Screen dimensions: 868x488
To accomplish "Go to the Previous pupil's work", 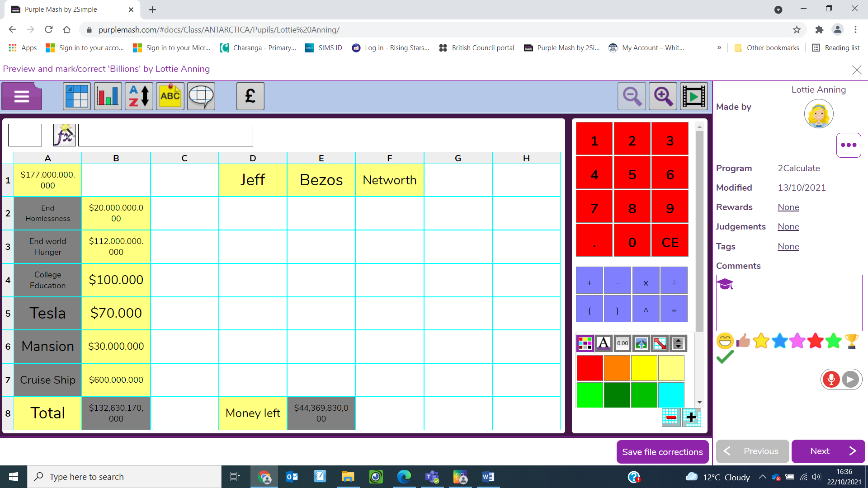I will (753, 451).
